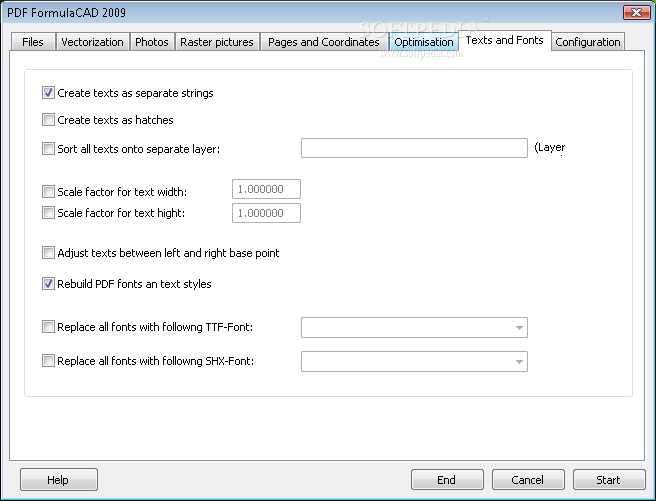Enable Scale factor for text width
This screenshot has height=501, width=656.
point(48,192)
